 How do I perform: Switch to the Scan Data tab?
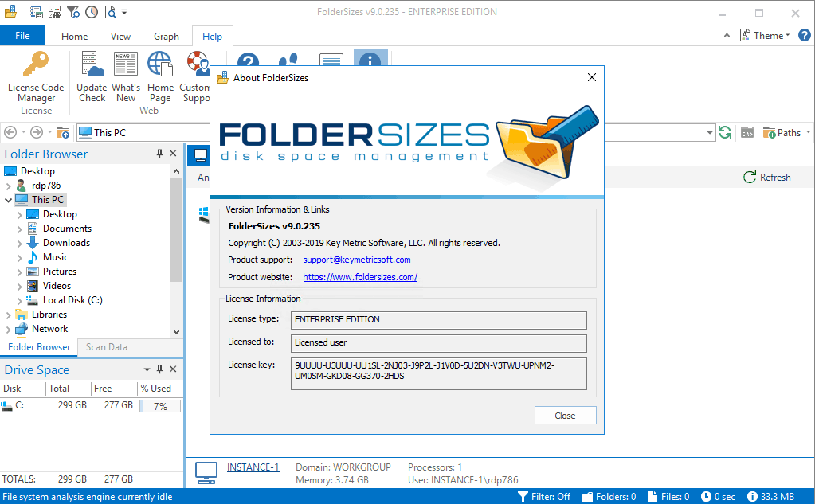click(x=107, y=347)
